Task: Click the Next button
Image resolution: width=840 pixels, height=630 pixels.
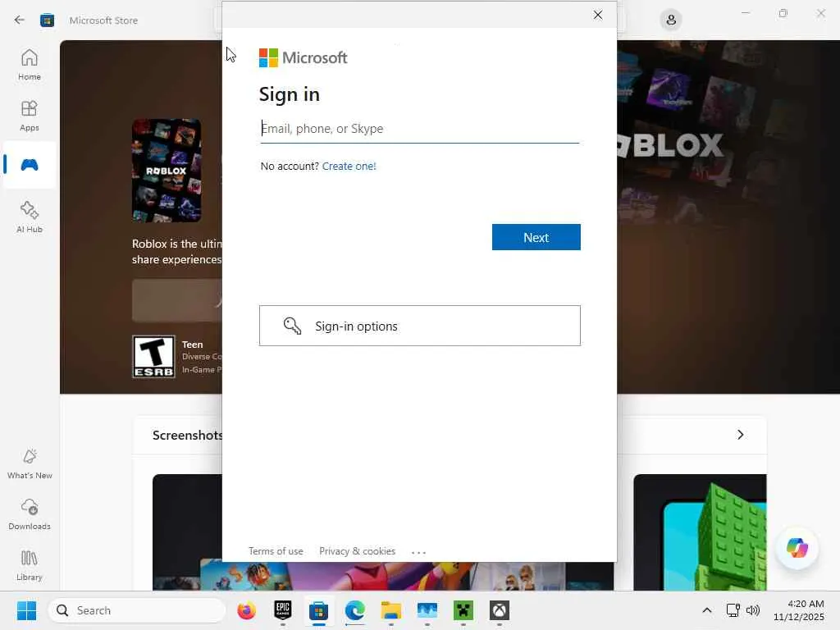Action: (x=536, y=237)
